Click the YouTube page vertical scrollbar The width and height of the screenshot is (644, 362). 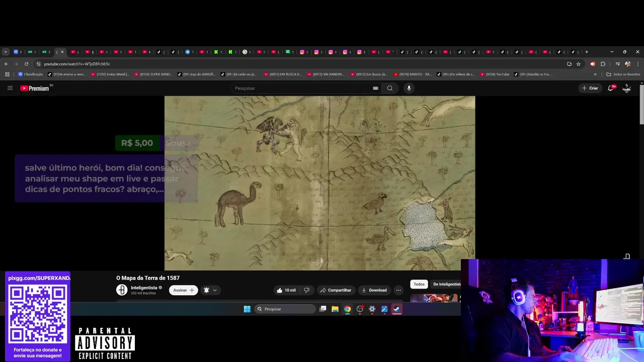point(641,105)
